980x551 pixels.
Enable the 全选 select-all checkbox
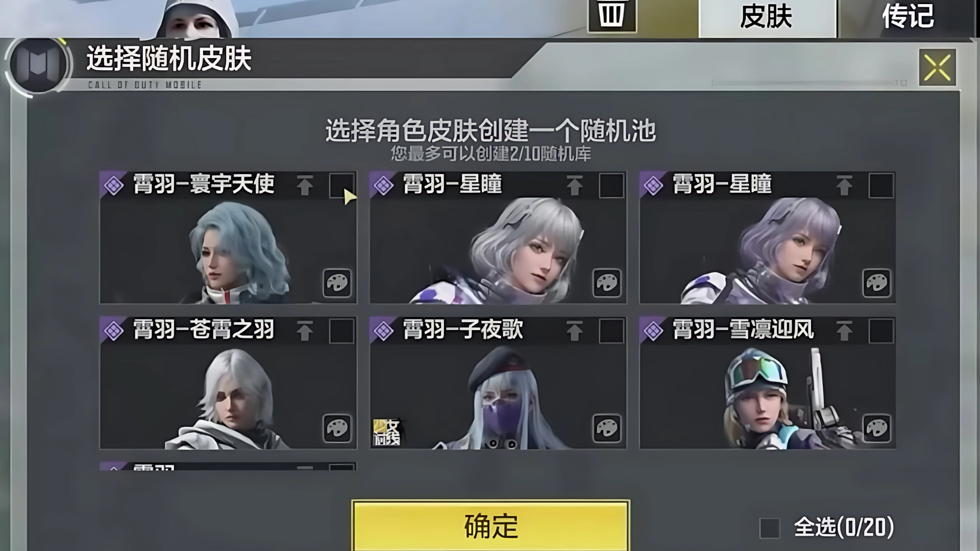770,528
